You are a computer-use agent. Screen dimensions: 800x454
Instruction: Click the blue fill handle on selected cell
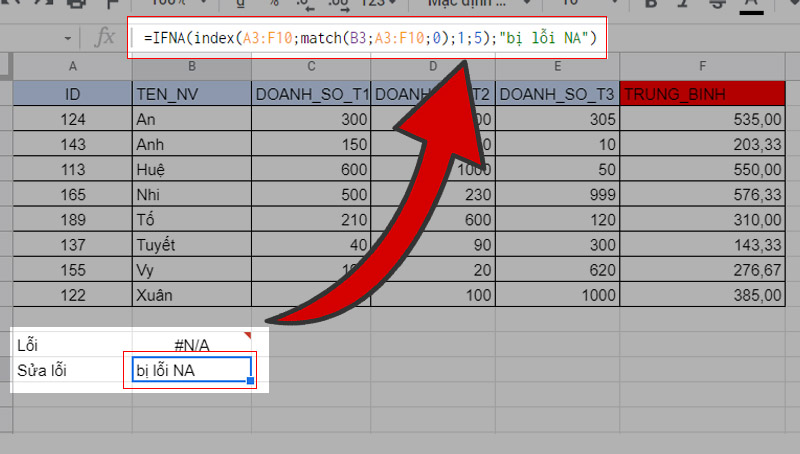(x=250, y=382)
